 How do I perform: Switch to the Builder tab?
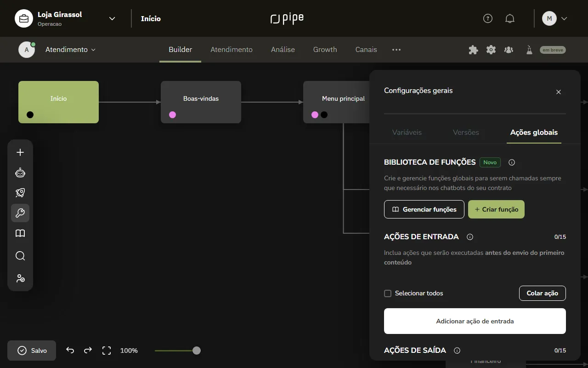(x=180, y=50)
